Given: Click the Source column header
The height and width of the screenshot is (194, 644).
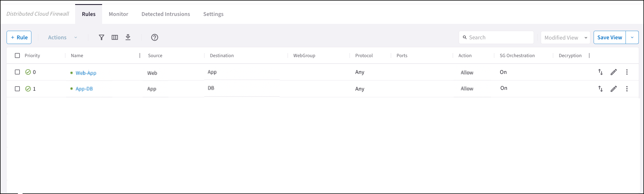Looking at the screenshot, I should pos(155,56).
